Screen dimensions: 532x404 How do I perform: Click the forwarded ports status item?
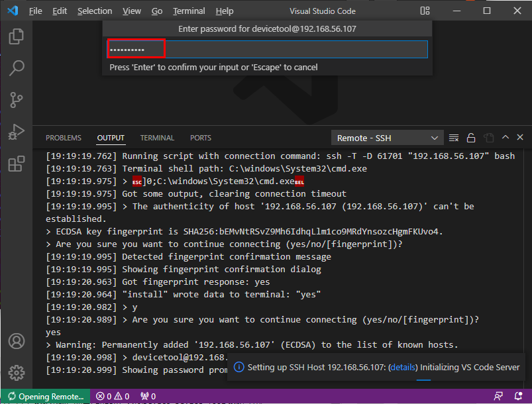[148, 396]
